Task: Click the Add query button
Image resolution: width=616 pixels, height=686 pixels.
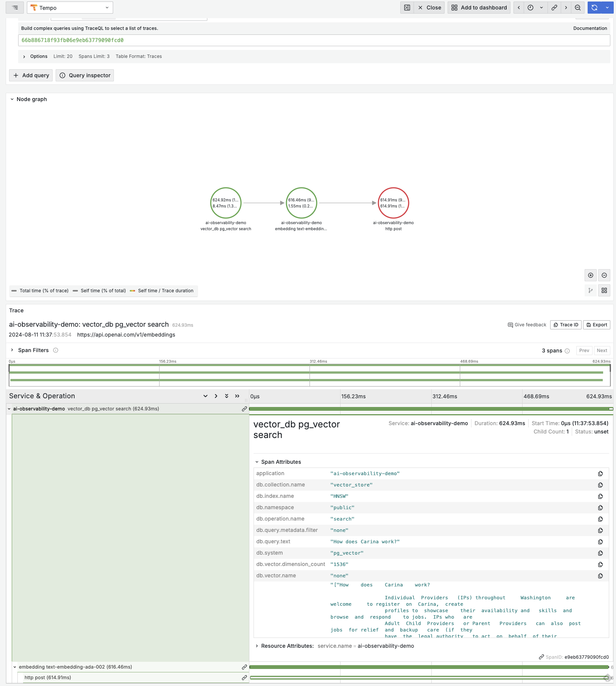Action: coord(31,75)
